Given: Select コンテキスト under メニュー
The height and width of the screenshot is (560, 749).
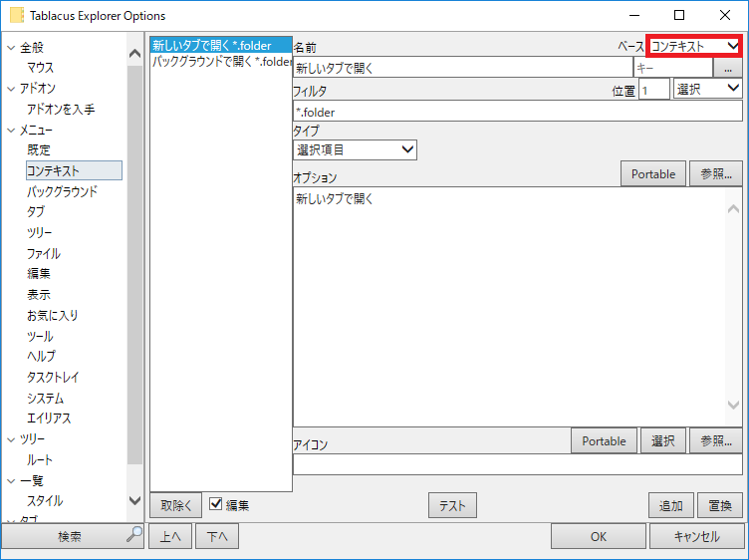Looking at the screenshot, I should click(74, 170).
